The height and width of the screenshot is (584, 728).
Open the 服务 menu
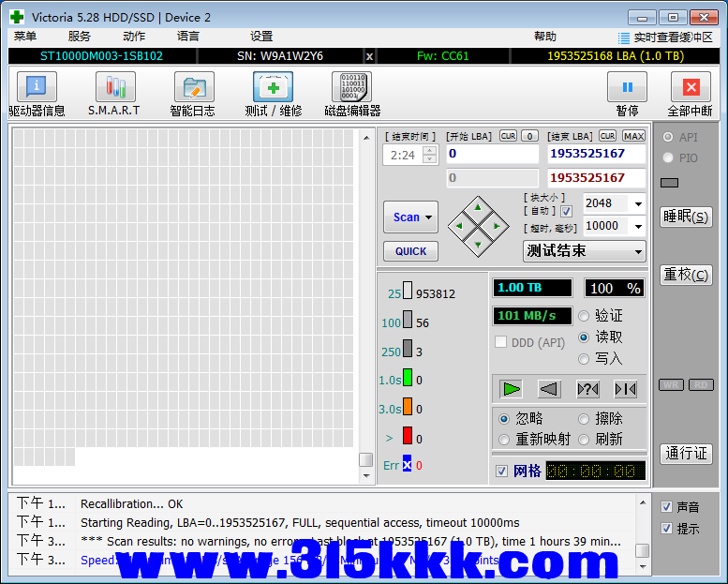point(80,37)
